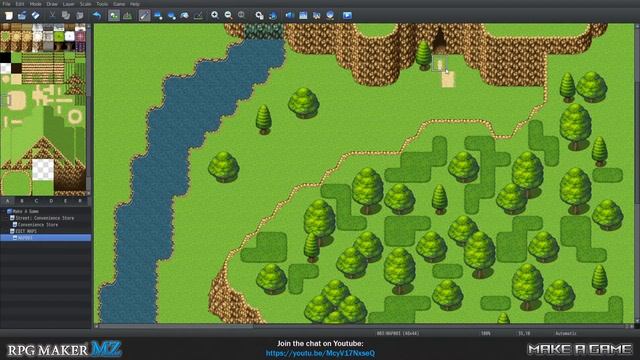Open the Draw menu
Viewport: 640px width, 360px height.
coord(52,4)
